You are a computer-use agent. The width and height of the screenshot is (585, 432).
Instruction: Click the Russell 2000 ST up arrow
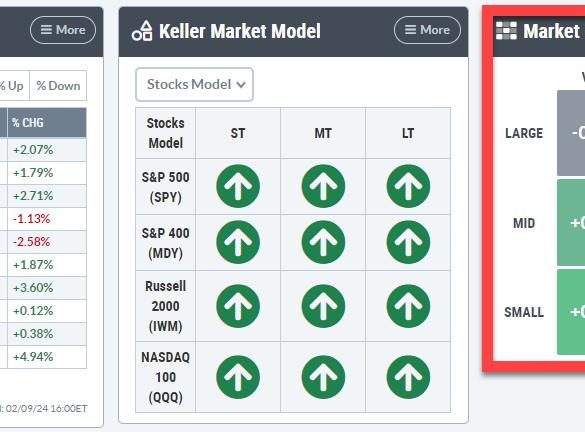238,306
